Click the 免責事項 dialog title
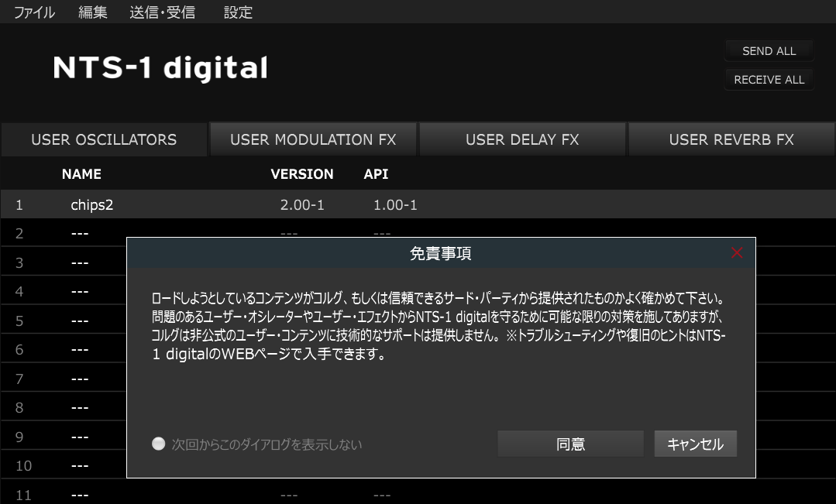Screen dimensions: 836x504 pyautogui.click(x=440, y=254)
